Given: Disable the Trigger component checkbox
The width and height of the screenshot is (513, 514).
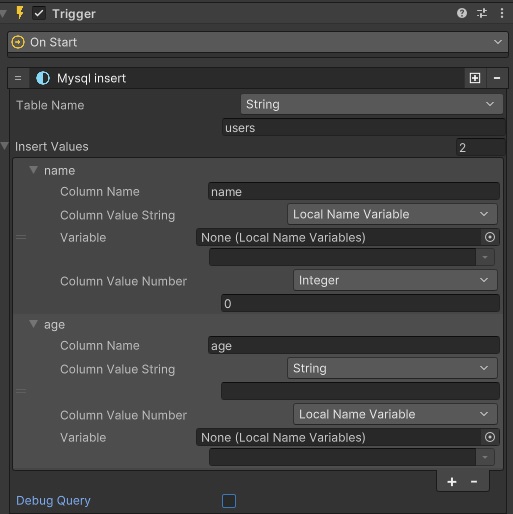Looking at the screenshot, I should pos(39,13).
